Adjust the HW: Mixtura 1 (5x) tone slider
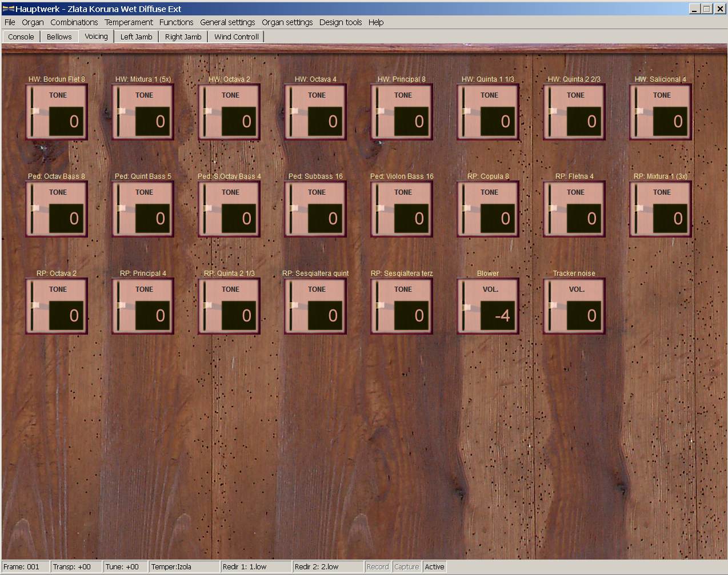Screen dimensions: 728x575 point(121,111)
